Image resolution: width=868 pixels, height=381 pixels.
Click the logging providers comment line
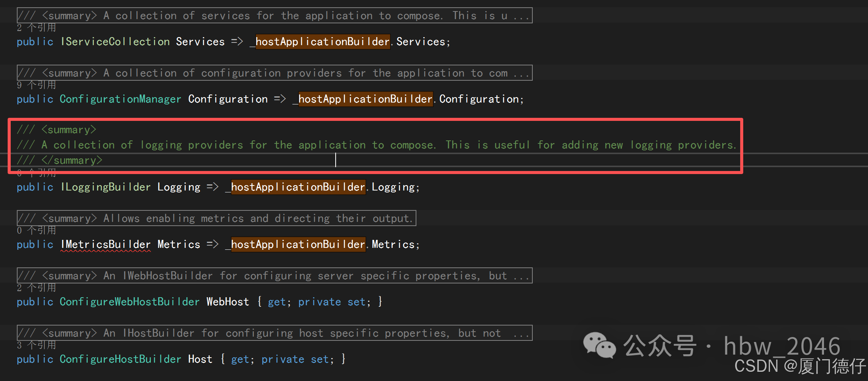pyautogui.click(x=377, y=145)
